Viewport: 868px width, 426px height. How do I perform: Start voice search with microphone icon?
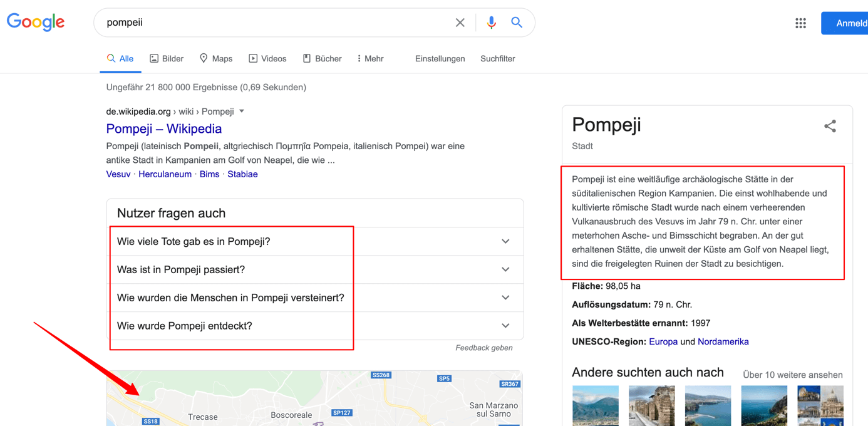click(x=492, y=23)
